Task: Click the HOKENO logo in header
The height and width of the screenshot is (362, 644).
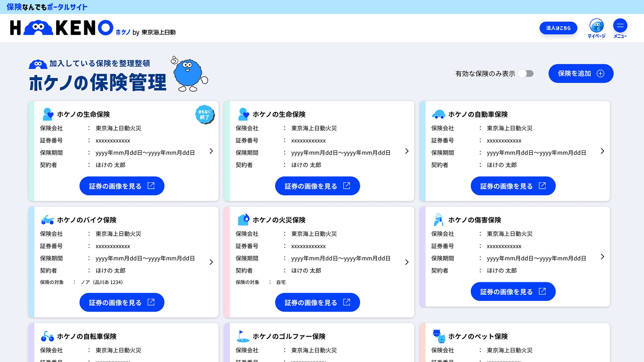Action: click(62, 28)
